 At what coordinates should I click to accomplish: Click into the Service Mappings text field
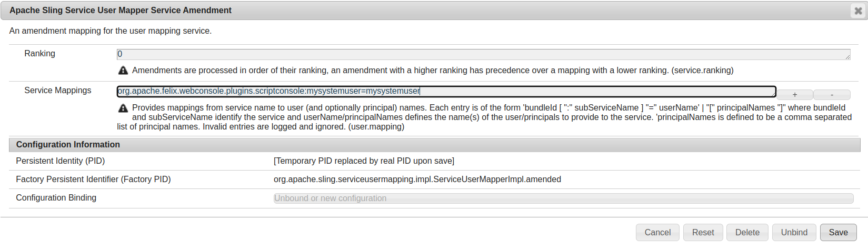point(446,91)
